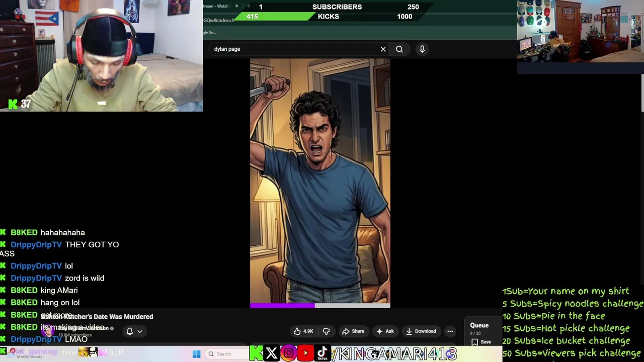The height and width of the screenshot is (362, 644).
Task: Close the 'stream - Watch' browser tab
Action: [236, 6]
